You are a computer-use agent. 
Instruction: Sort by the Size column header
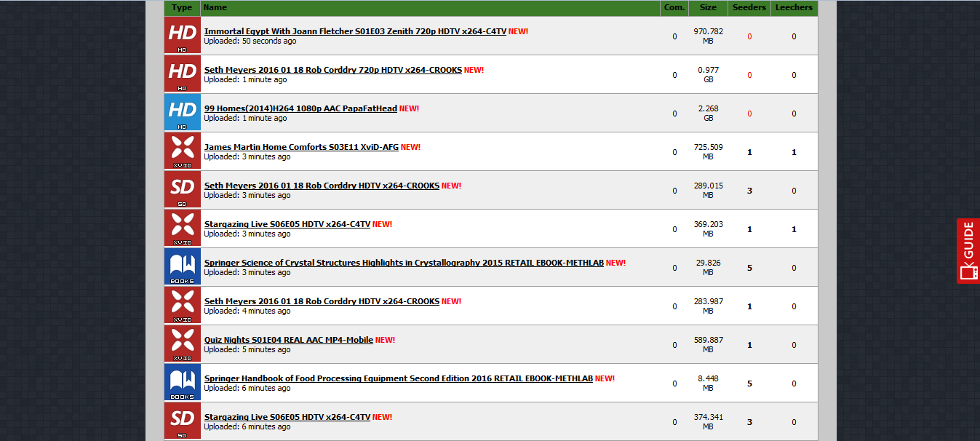coord(708,7)
